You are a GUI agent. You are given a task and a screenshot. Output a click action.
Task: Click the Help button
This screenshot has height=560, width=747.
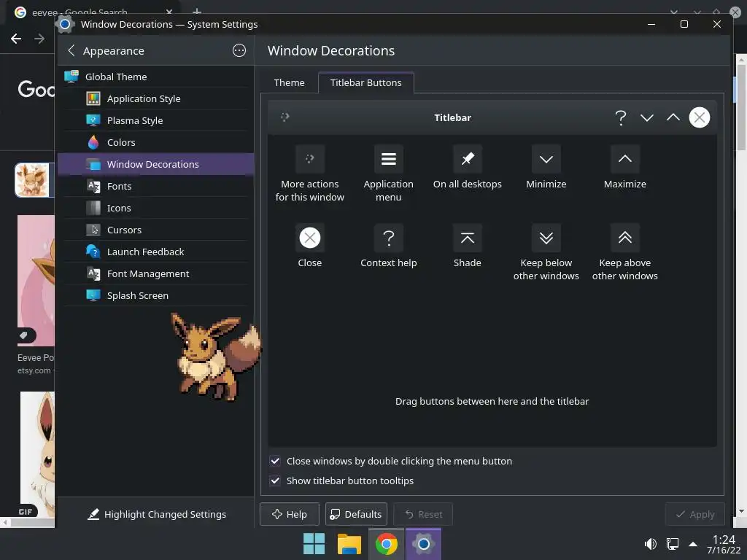pyautogui.click(x=289, y=514)
